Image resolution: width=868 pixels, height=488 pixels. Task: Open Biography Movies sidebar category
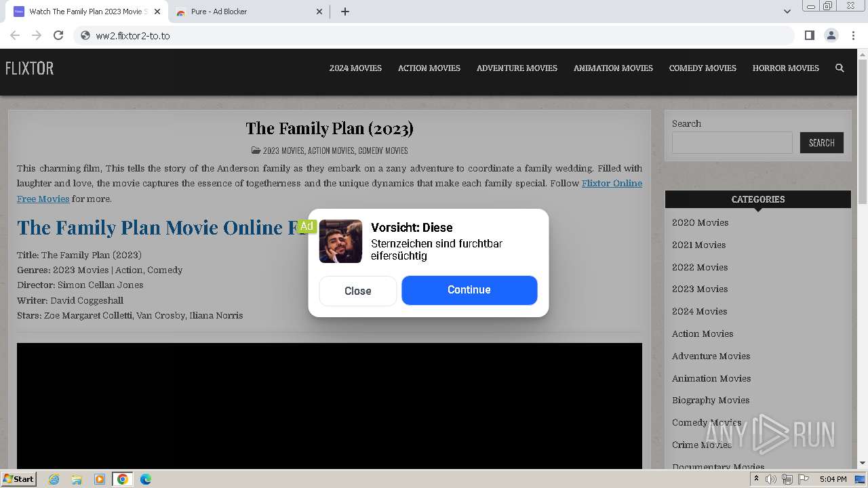click(711, 400)
